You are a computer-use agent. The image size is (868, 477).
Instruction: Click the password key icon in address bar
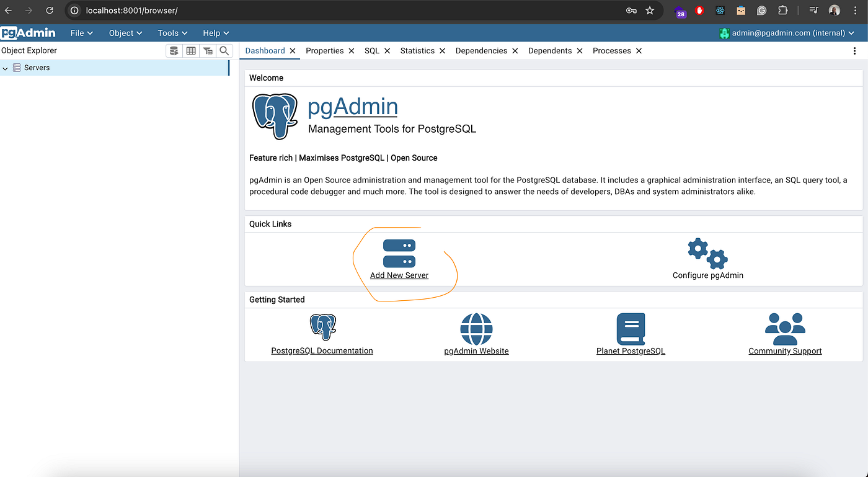tap(631, 11)
